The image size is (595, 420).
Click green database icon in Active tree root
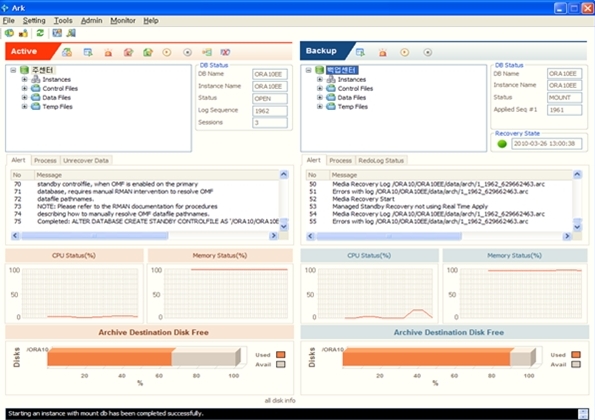(x=24, y=70)
